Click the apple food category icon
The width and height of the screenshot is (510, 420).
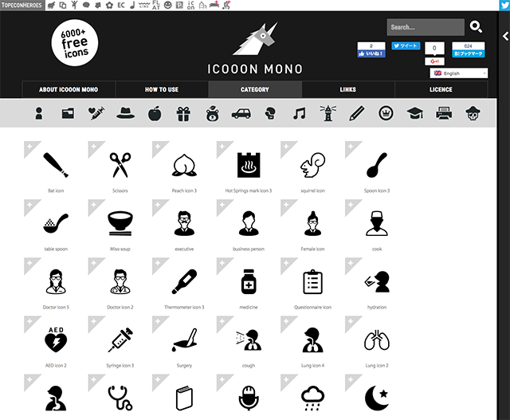pyautogui.click(x=155, y=113)
